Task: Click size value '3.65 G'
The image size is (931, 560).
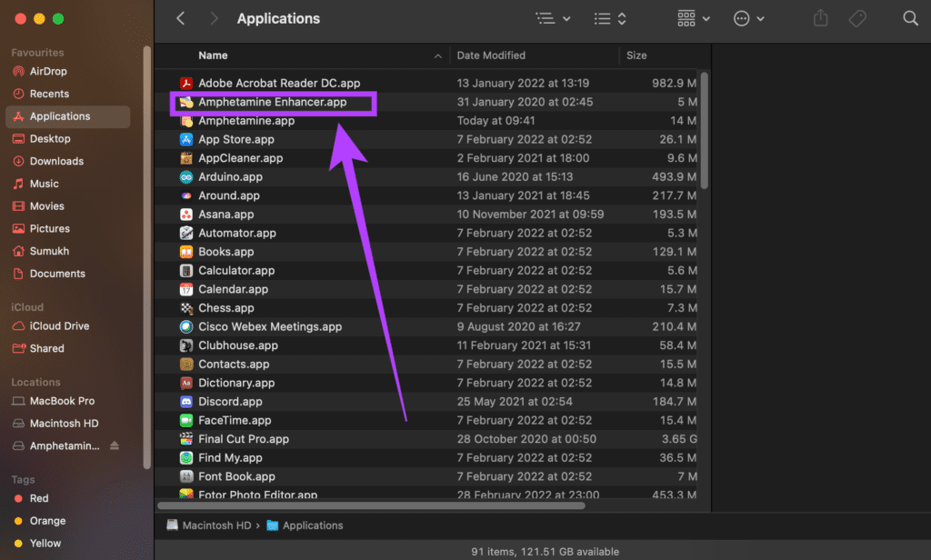Action: [679, 439]
